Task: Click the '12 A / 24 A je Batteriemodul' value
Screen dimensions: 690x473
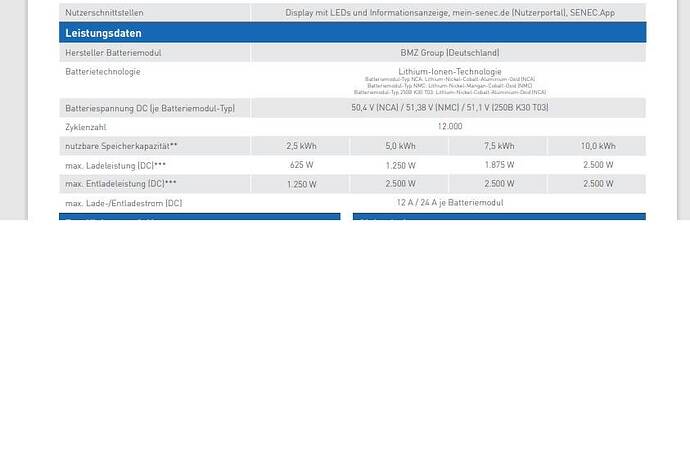Action: pyautogui.click(x=450, y=203)
